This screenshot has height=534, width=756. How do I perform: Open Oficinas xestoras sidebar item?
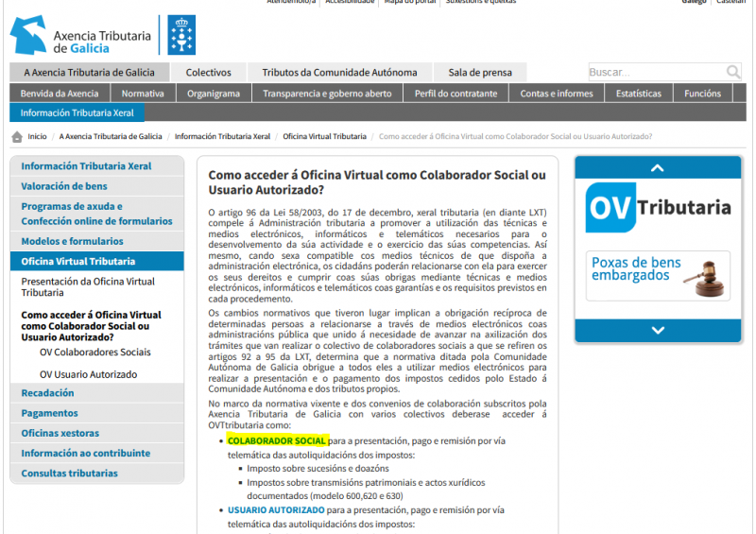[x=97, y=433]
